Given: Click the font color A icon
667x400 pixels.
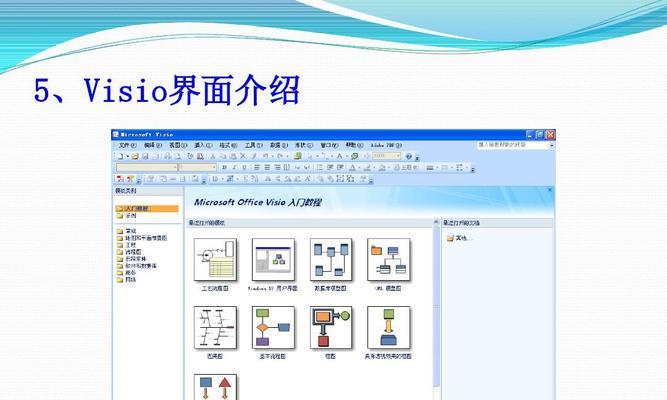Looking at the screenshot, I should coord(352,168).
